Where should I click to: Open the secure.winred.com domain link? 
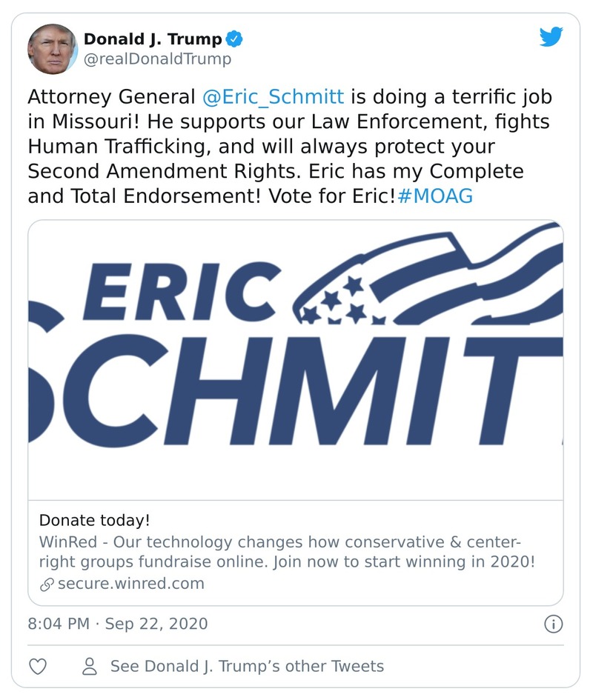[130, 583]
